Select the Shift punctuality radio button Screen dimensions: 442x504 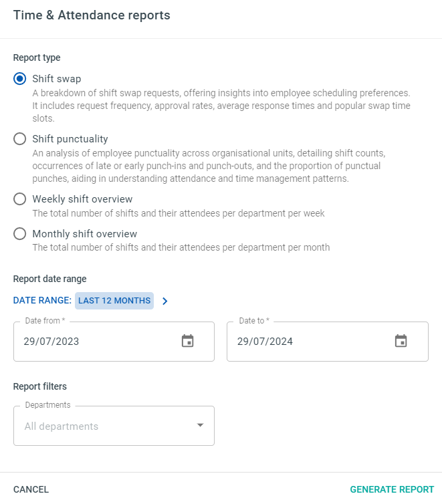(19, 139)
